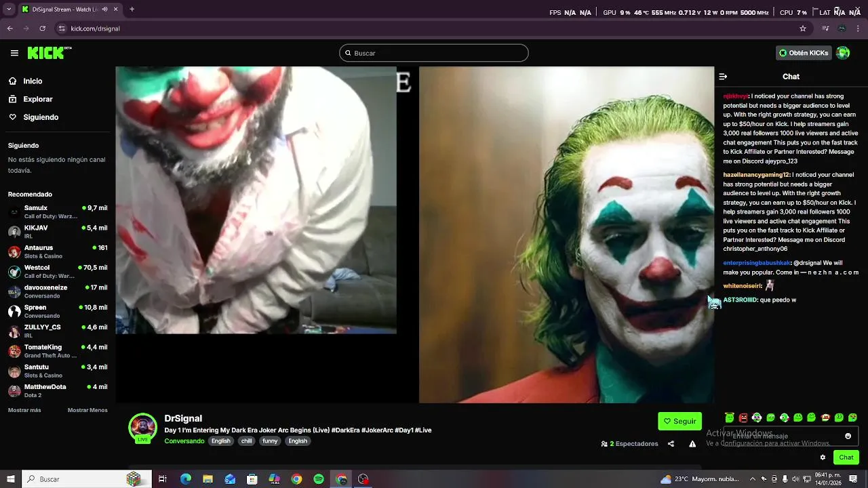Follow DrSignal with Seguir button

pos(679,421)
